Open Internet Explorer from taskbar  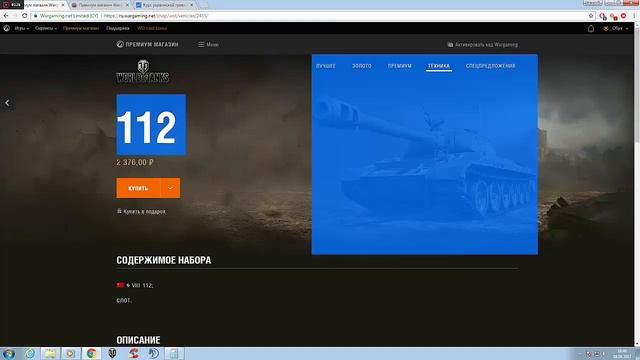click(x=30, y=353)
